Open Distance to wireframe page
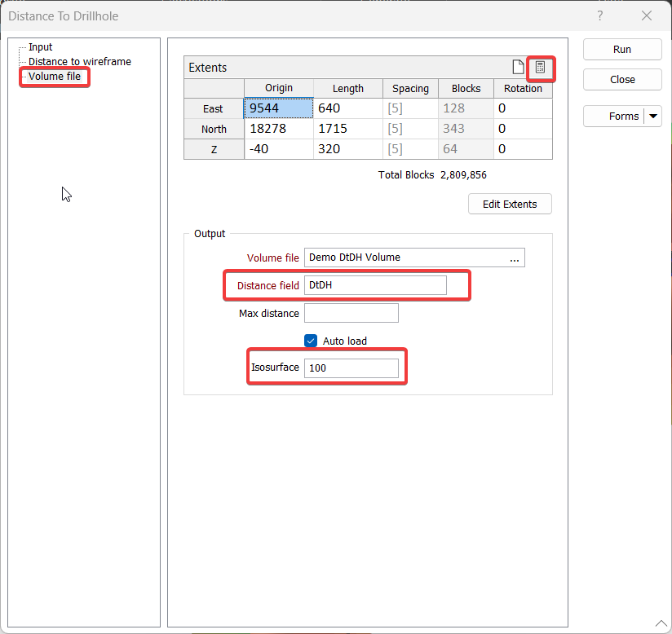 79,61
